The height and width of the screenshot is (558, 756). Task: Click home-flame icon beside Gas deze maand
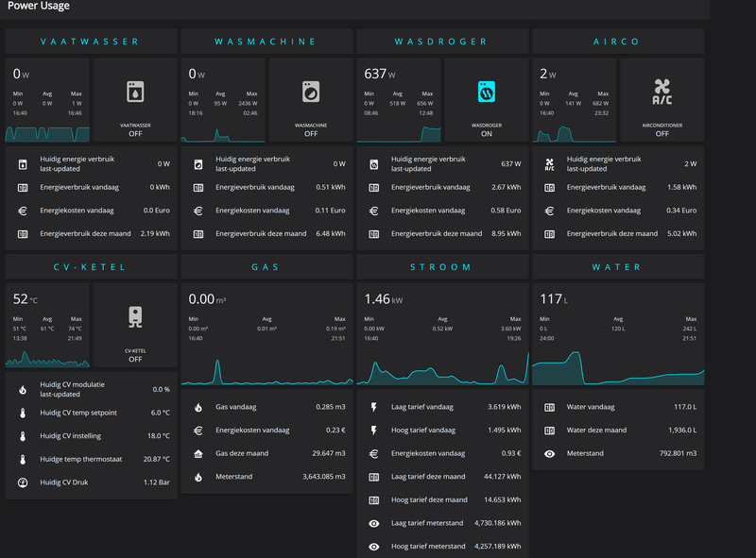click(x=198, y=453)
